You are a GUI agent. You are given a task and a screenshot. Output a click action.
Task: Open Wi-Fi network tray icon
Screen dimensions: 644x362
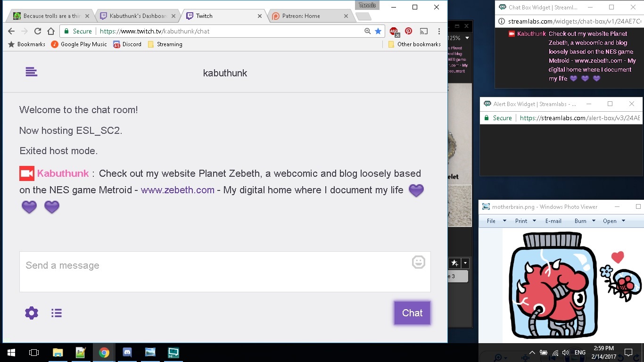(555, 353)
